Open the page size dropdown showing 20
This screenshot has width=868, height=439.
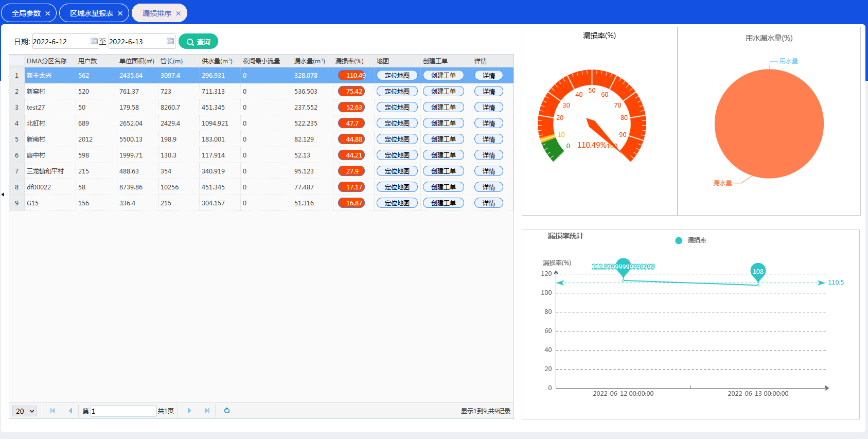tap(25, 411)
